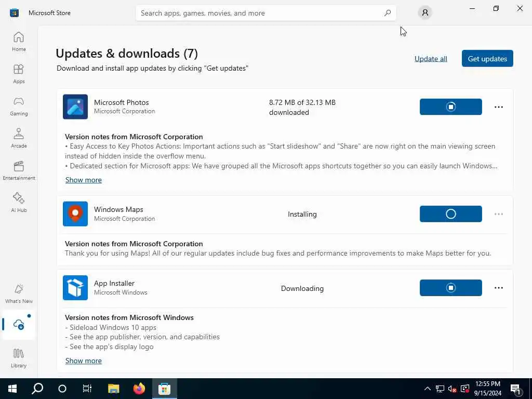Expand Show more under App Installer notes
Screen dimensions: 532x399
[84, 361]
